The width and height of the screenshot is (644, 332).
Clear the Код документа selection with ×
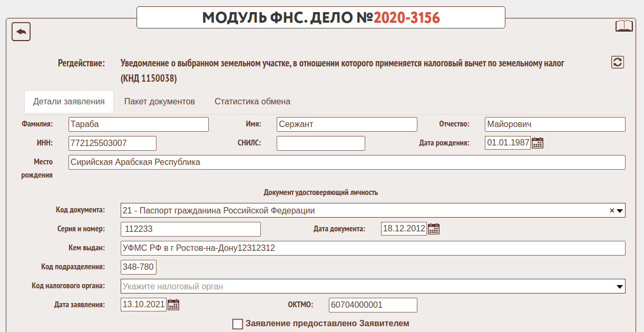[x=612, y=210]
